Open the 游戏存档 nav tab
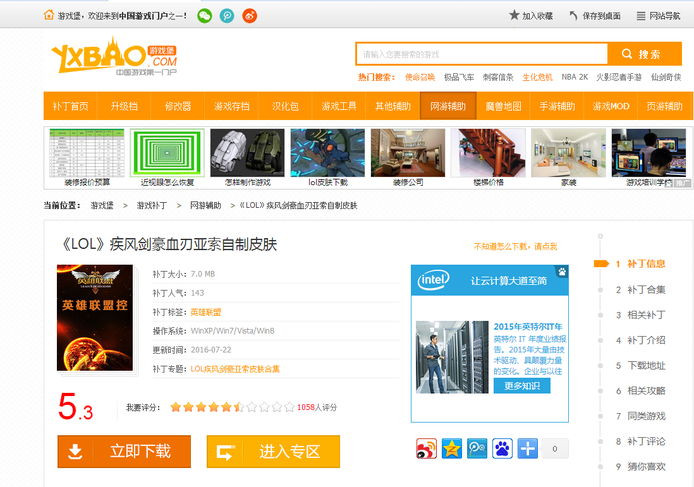Viewport: 694px width, 487px height. point(231,106)
